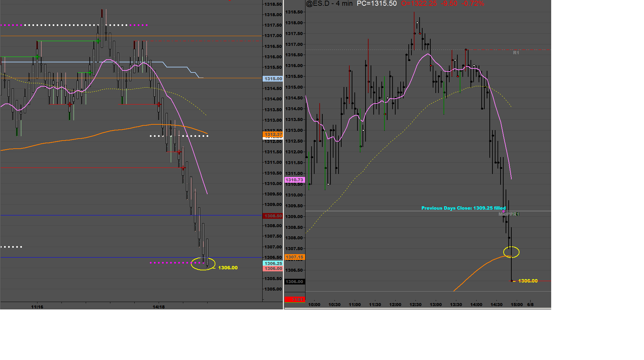Click the 12:30 time label
Screen dimensions: 644x360
pos(415,305)
